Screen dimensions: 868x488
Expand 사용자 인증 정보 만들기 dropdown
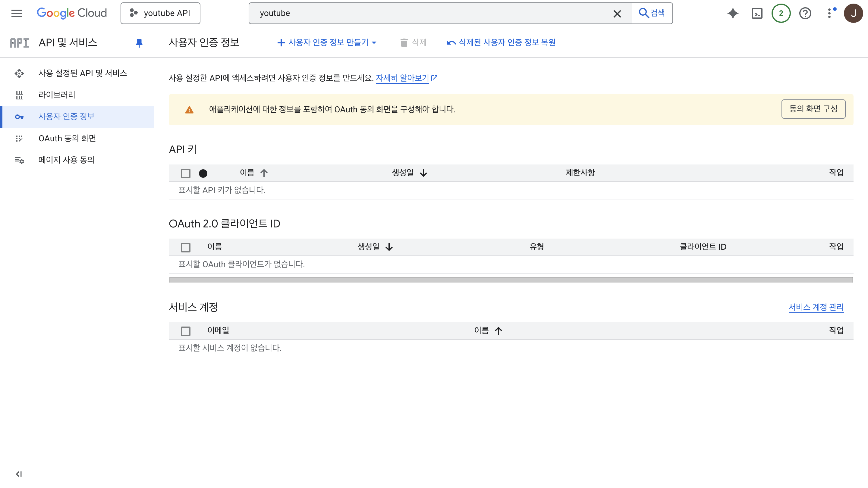tap(326, 42)
